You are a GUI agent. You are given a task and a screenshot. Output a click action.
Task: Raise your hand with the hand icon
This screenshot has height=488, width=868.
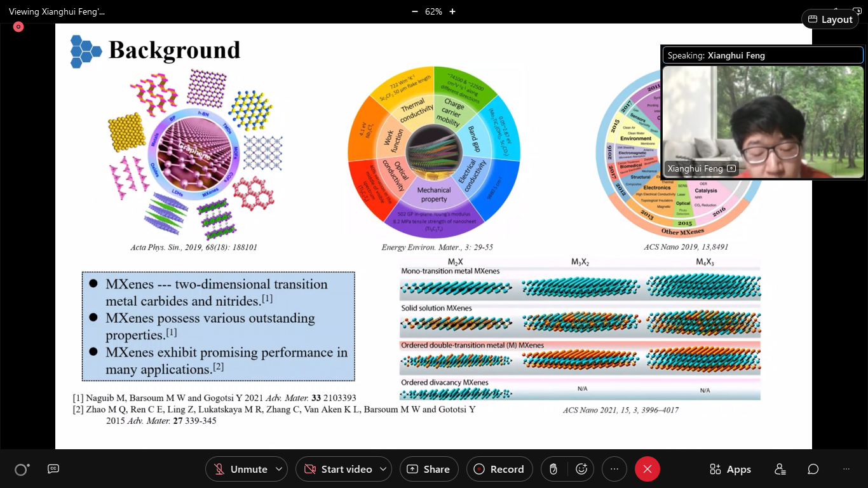(x=553, y=469)
